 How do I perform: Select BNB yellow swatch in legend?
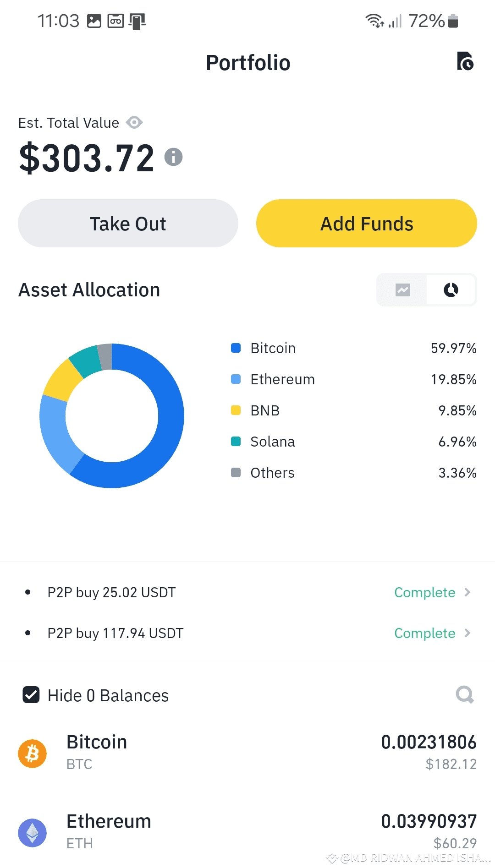tap(236, 410)
